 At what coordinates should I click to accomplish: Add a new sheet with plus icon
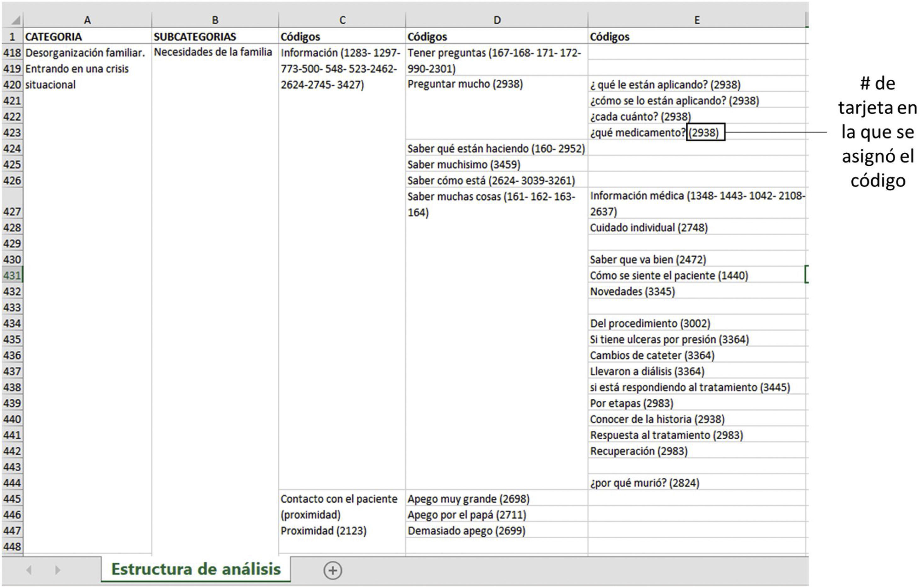pyautogui.click(x=333, y=570)
